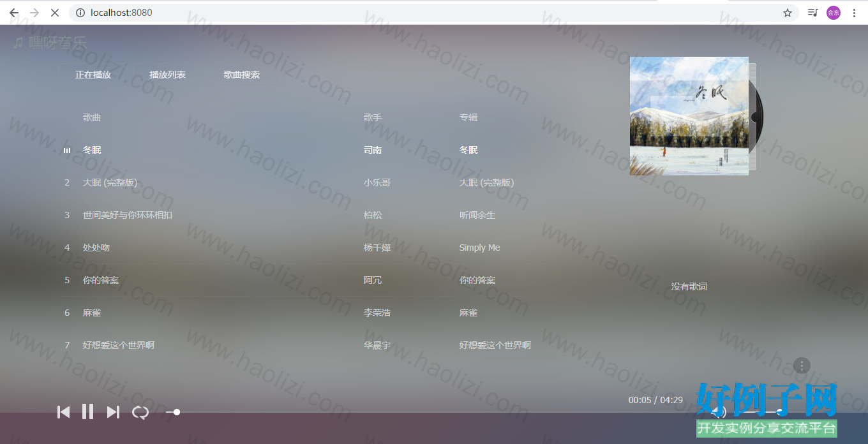
Task: Go back in browser history
Action: [x=14, y=13]
